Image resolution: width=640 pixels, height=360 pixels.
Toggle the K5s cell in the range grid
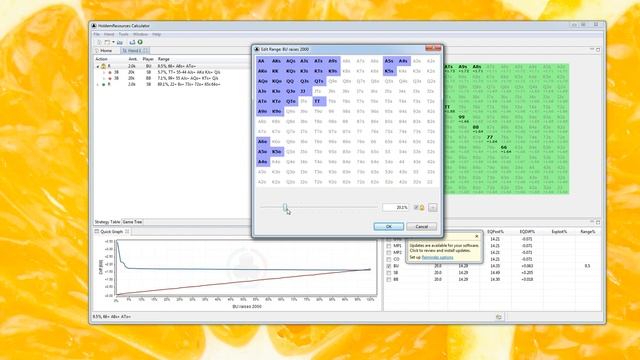click(x=389, y=71)
